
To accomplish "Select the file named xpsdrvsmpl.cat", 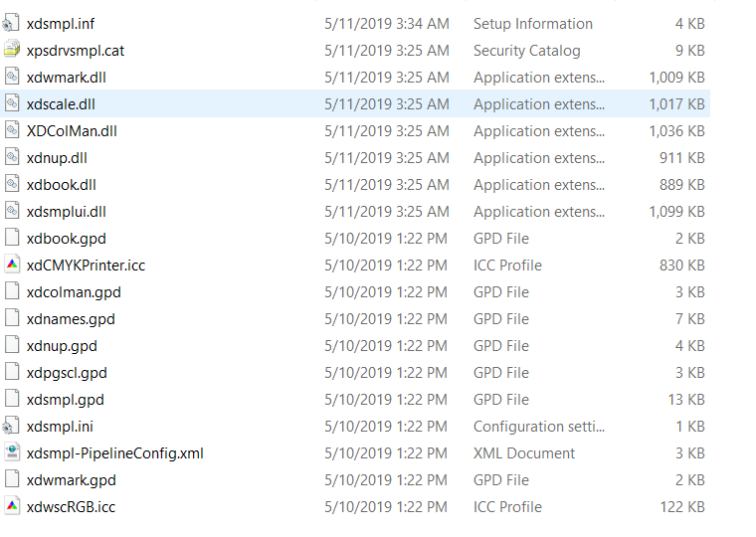I will 76,51.
